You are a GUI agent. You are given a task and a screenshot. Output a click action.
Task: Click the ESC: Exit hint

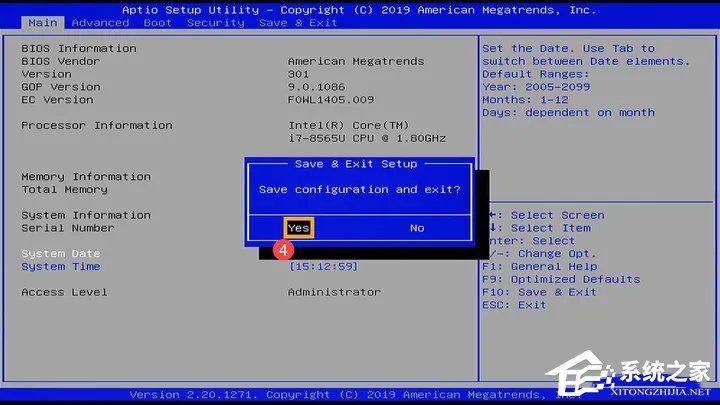click(514, 305)
